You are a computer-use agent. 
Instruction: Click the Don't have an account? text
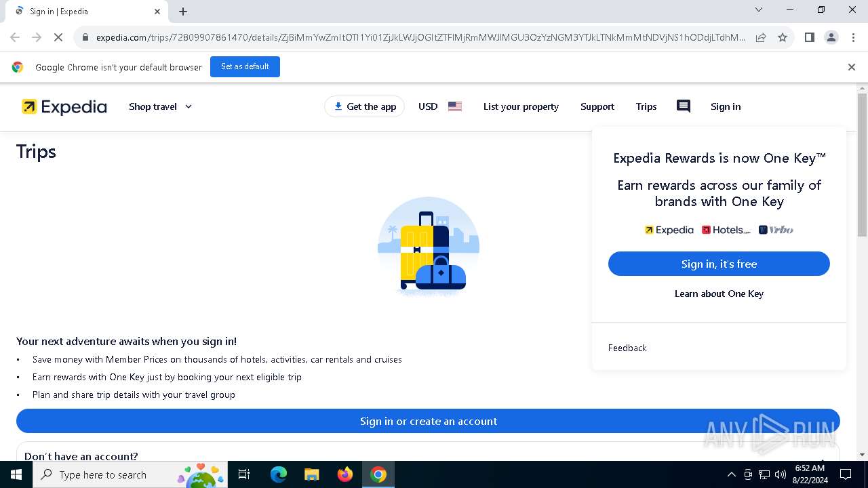pos(81,456)
